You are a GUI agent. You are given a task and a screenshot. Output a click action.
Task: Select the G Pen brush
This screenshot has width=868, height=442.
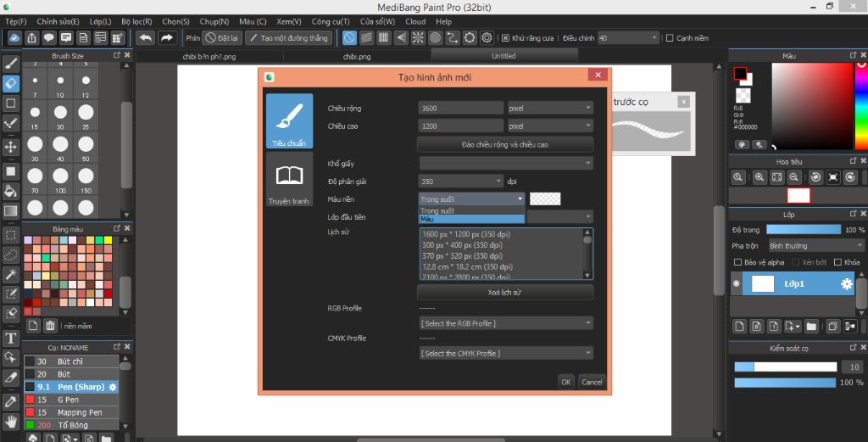pyautogui.click(x=71, y=400)
